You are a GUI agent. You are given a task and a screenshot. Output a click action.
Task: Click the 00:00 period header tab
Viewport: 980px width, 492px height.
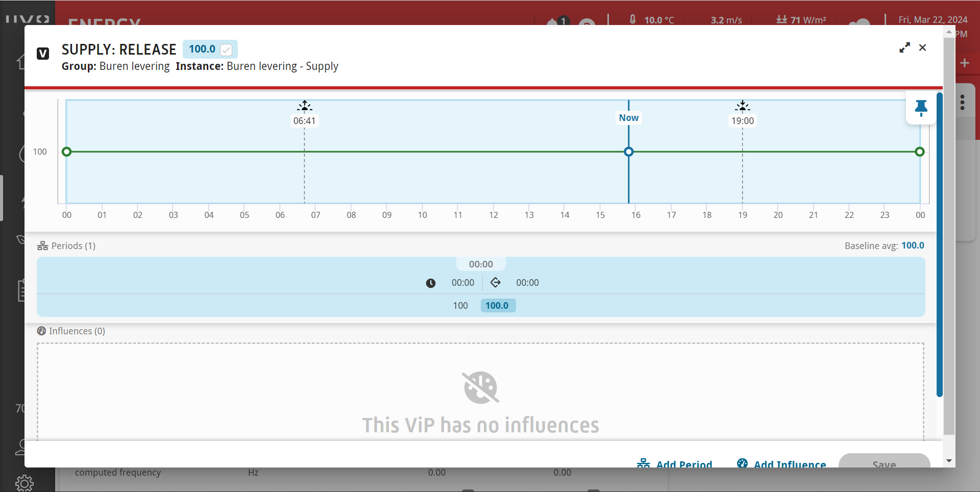pyautogui.click(x=481, y=264)
